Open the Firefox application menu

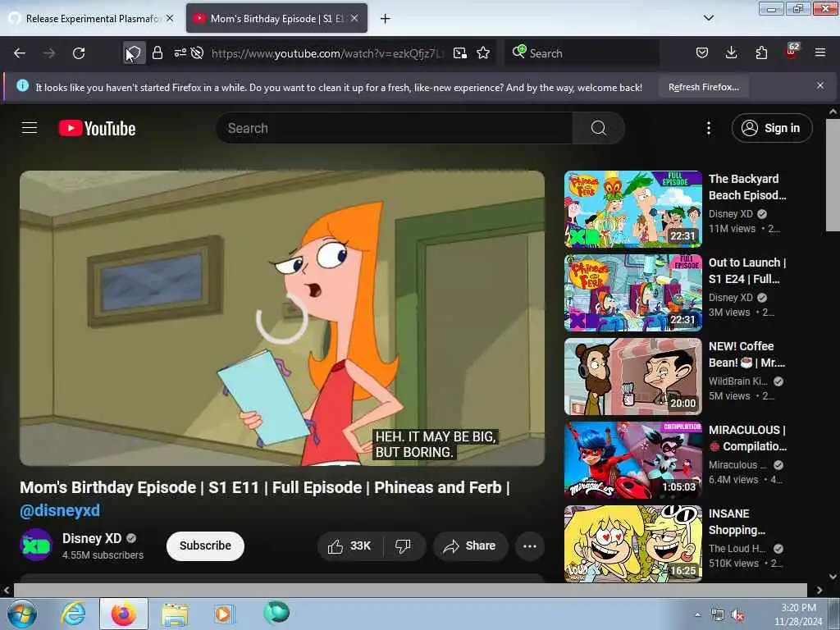click(820, 52)
